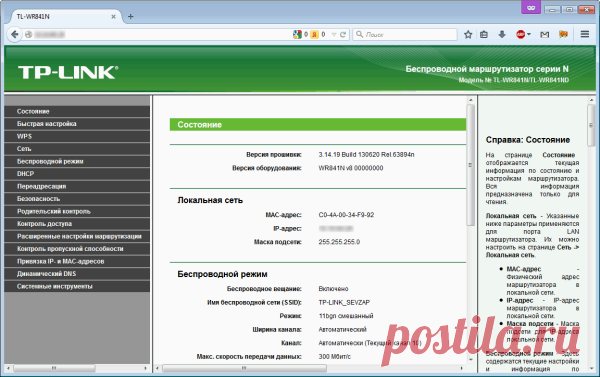The width and height of the screenshot is (600, 377).
Task: Click the red Adblock Plus icon
Action: point(520,34)
